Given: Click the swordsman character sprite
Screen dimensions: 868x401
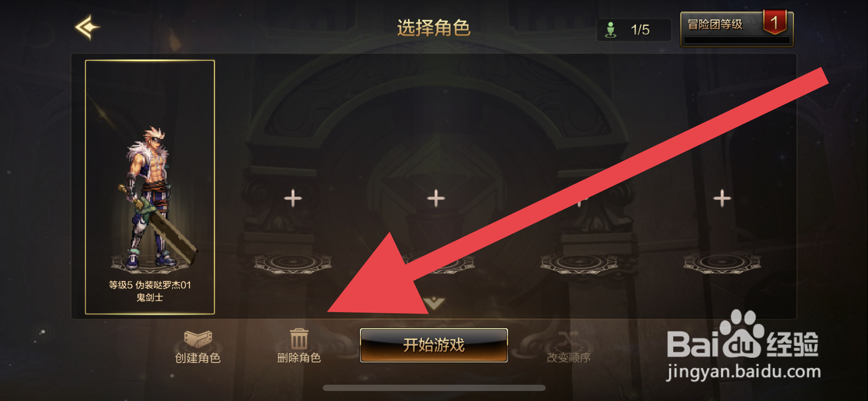Looking at the screenshot, I should point(157,198).
